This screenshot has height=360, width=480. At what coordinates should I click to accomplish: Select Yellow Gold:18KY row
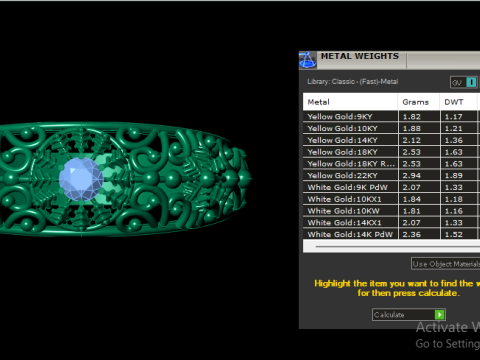point(391,152)
